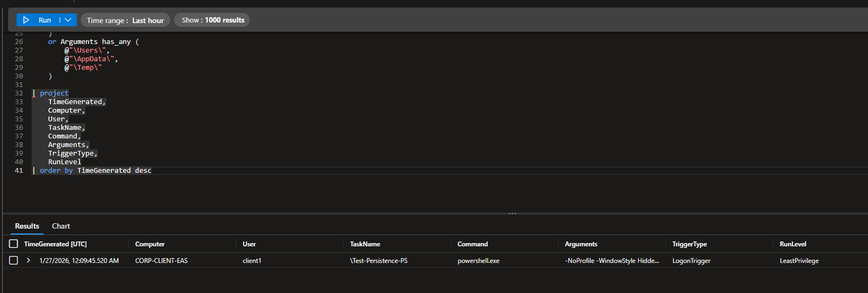Change the Time range Last hour setting

125,20
